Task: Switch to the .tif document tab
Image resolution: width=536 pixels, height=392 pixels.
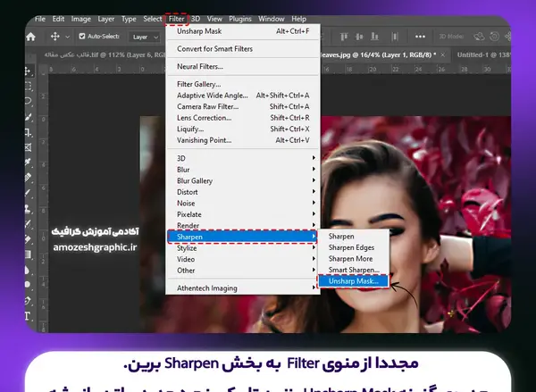Action: click(105, 54)
